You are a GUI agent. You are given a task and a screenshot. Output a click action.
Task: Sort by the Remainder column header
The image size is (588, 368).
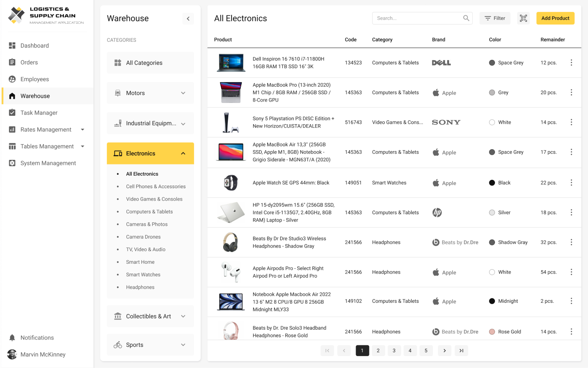pos(552,39)
